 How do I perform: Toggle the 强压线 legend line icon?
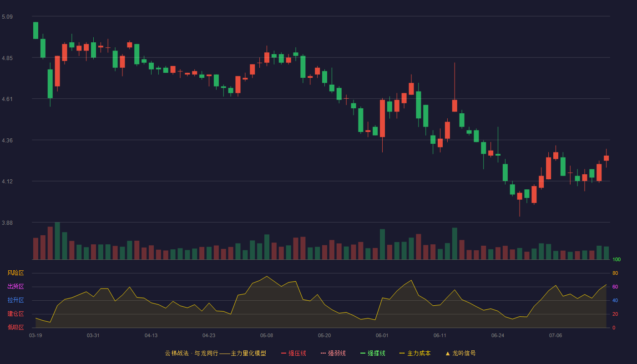point(283,353)
